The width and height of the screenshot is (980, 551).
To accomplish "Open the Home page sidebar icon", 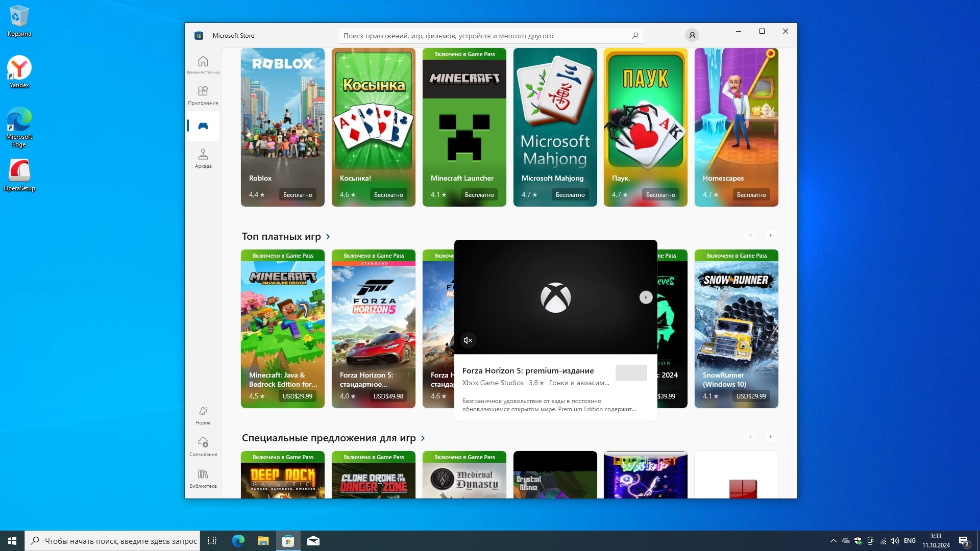I will click(x=203, y=64).
